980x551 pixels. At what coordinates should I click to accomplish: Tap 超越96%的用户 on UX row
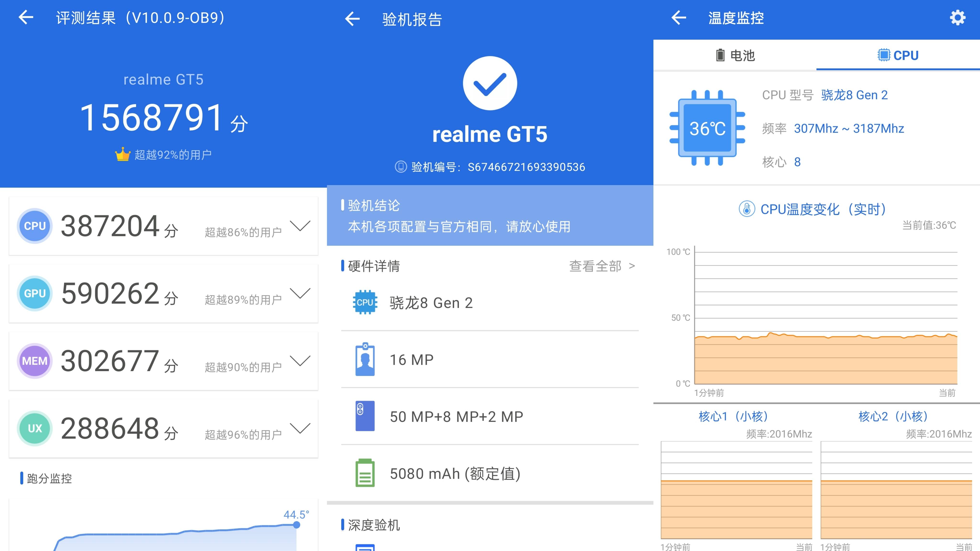coord(243,434)
